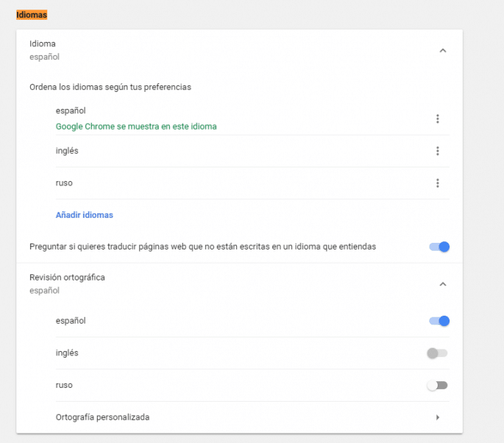This screenshot has width=504, height=443.
Task: Open the three-dot menu for español
Action: point(438,118)
